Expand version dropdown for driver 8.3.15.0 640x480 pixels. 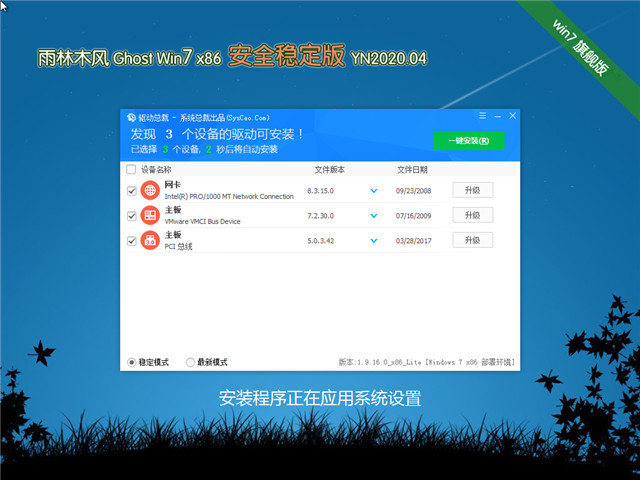coord(374,190)
